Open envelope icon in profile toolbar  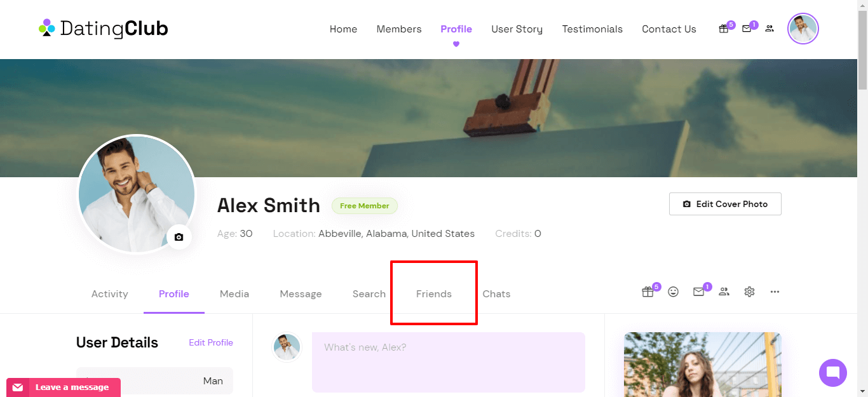click(x=699, y=292)
